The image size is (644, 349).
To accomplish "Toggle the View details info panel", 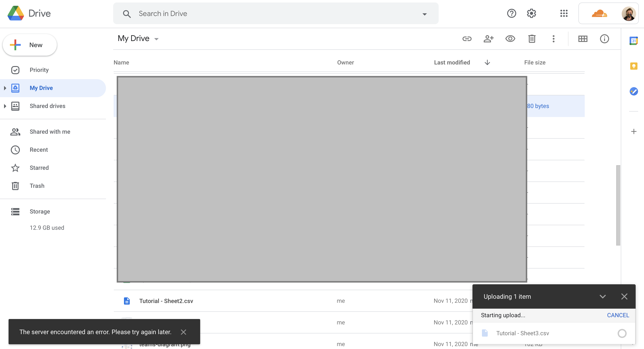I will click(604, 39).
